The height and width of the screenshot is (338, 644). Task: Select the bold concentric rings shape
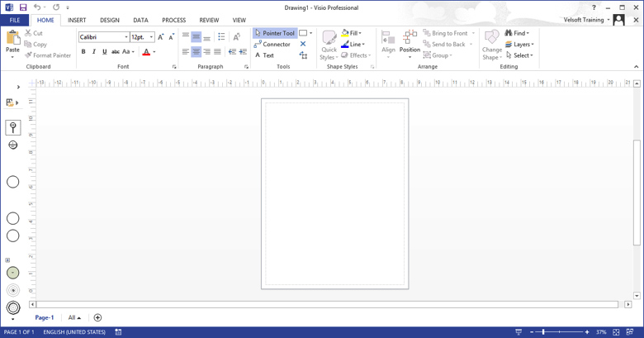coord(12,307)
